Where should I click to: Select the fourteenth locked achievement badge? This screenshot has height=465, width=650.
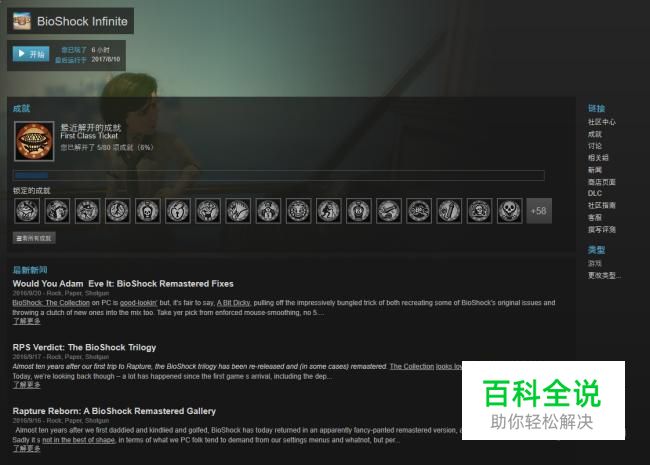click(x=419, y=211)
